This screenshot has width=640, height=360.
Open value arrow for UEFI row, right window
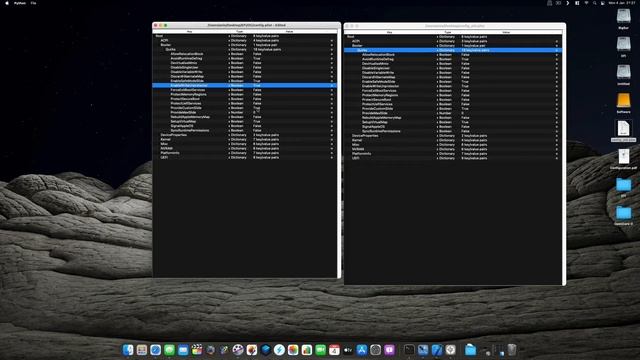coord(556,158)
